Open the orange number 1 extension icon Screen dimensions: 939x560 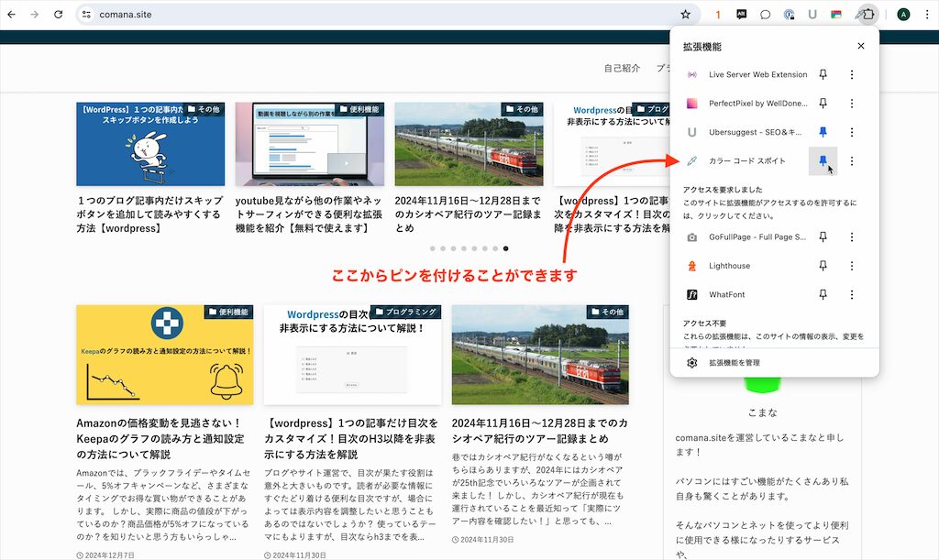tap(717, 15)
